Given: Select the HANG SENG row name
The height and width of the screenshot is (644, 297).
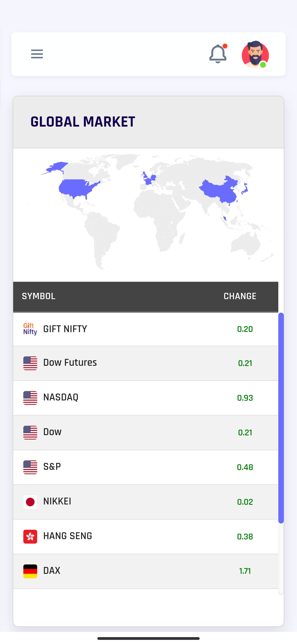Looking at the screenshot, I should 68,536.
